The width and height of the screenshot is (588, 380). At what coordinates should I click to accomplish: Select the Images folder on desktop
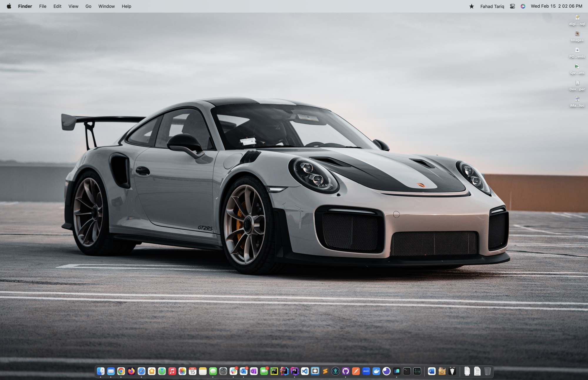577,36
